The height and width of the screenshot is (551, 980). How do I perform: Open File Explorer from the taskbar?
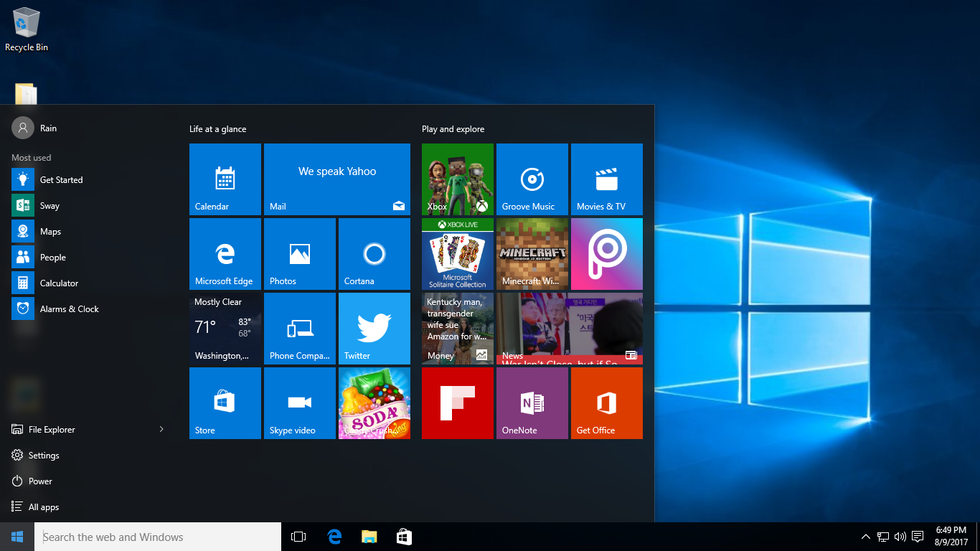369,537
